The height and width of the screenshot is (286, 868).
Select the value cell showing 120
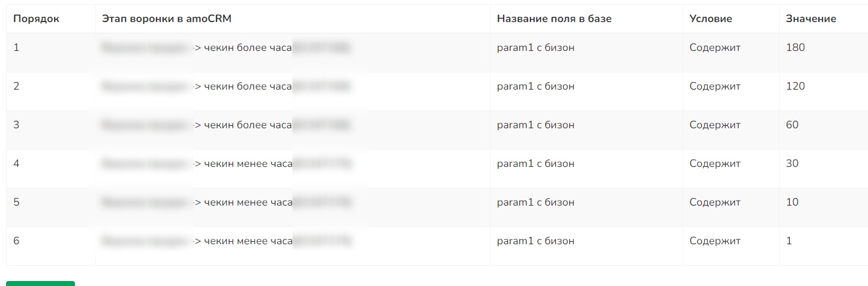795,87
